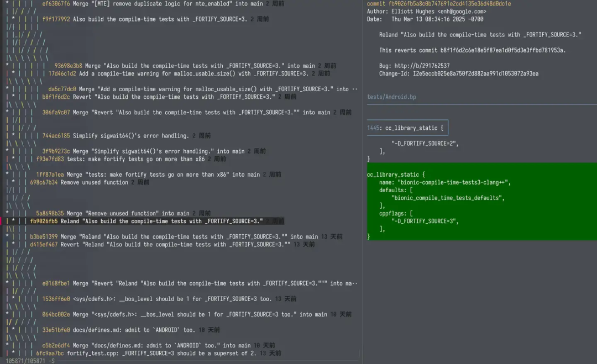Select commit 17d46c1d2 about malloc_usable_size() warning
This screenshot has width=597, height=364.
coord(189,73)
